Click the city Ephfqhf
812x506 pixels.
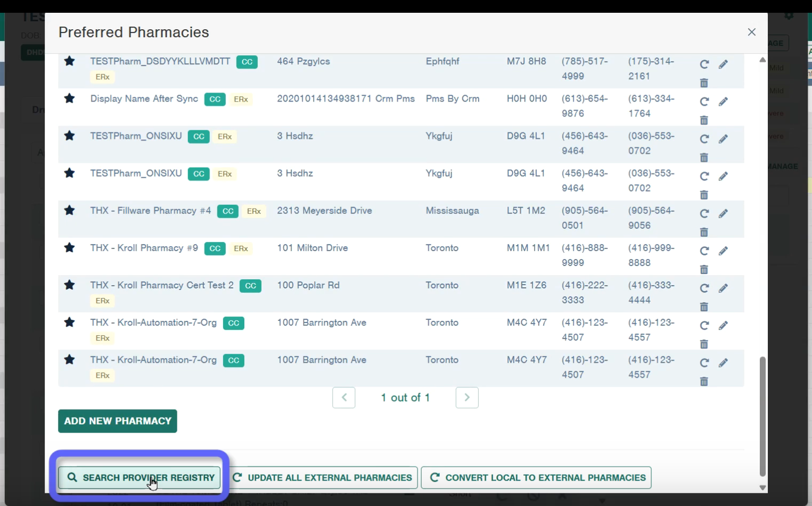(x=442, y=62)
